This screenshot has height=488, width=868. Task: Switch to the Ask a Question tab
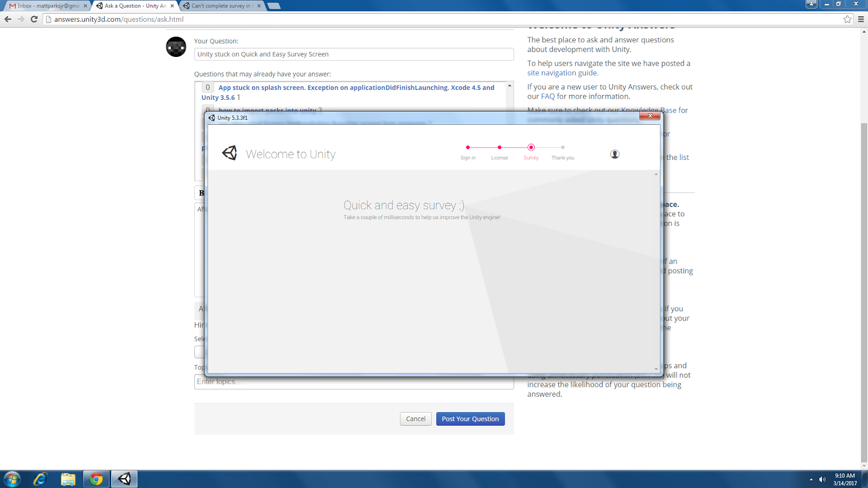[135, 6]
